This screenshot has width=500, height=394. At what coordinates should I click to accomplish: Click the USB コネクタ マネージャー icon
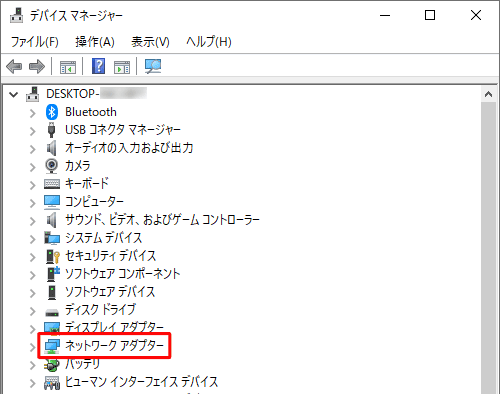pyautogui.click(x=51, y=130)
